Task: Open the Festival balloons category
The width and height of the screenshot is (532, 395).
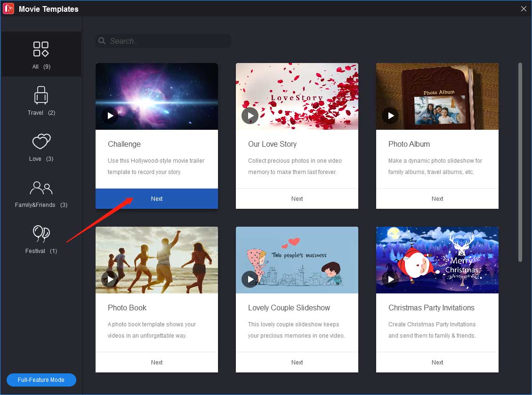Action: pos(41,233)
